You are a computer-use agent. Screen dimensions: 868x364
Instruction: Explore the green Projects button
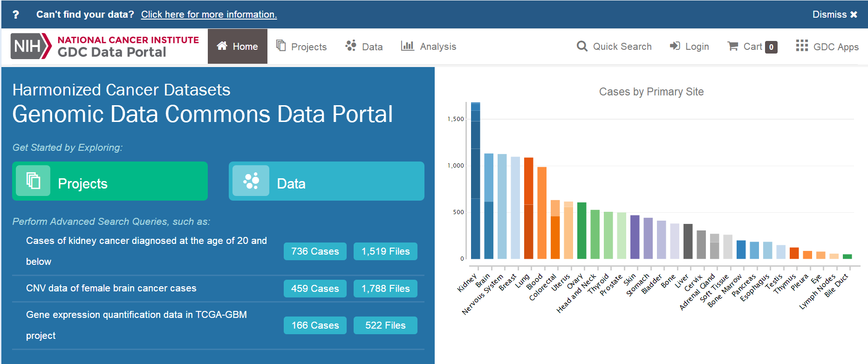click(110, 181)
